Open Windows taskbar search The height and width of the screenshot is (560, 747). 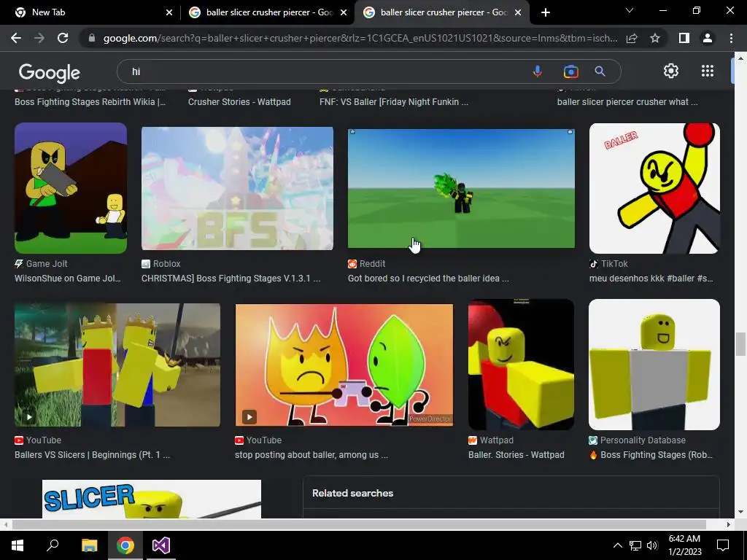click(x=53, y=545)
